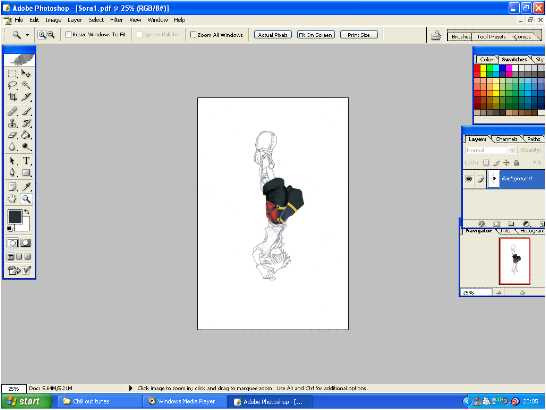Select the Brush tool
This screenshot has height=410, width=546.
(26, 111)
